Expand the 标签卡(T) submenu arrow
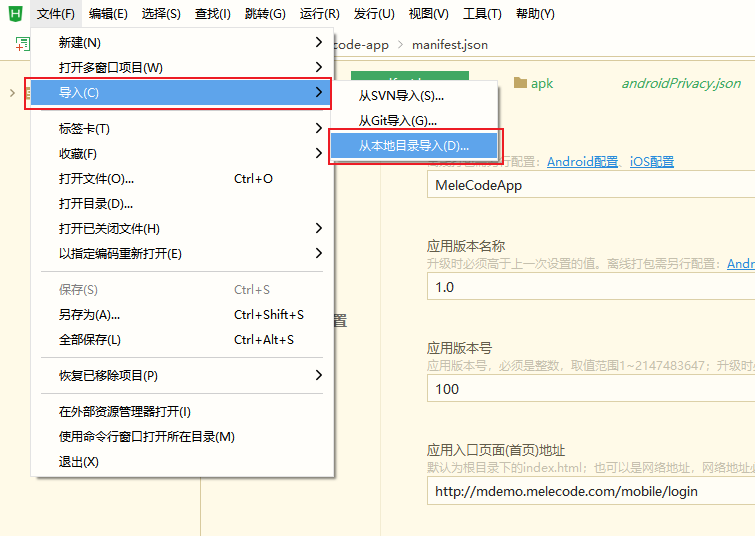 [x=318, y=129]
